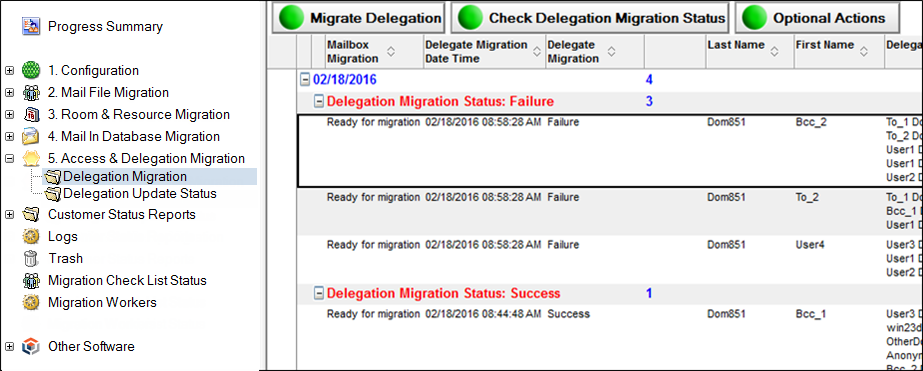The height and width of the screenshot is (371, 923).
Task: Click the Room & Resource Migration calendar icon
Action: coord(31,114)
